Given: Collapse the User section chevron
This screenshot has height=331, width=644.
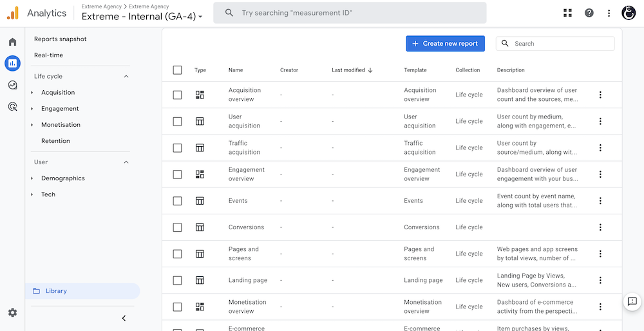Looking at the screenshot, I should (x=126, y=162).
